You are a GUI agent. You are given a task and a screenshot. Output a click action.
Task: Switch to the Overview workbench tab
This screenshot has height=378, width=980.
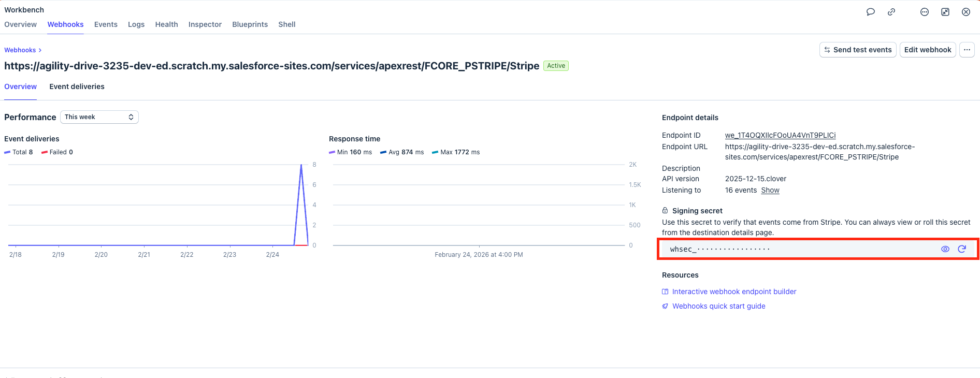pyautogui.click(x=21, y=24)
